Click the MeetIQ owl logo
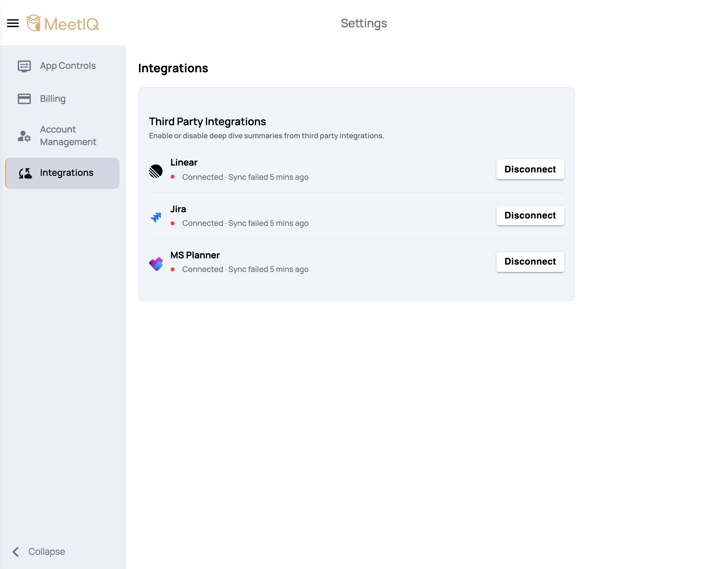 click(33, 23)
